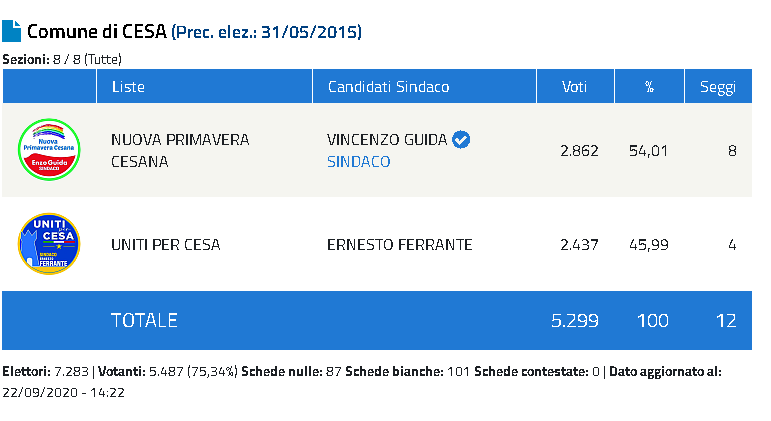The width and height of the screenshot is (771, 421).
Task: Click the SINDACO label under Vincenzo Guida
Action: pyautogui.click(x=358, y=162)
